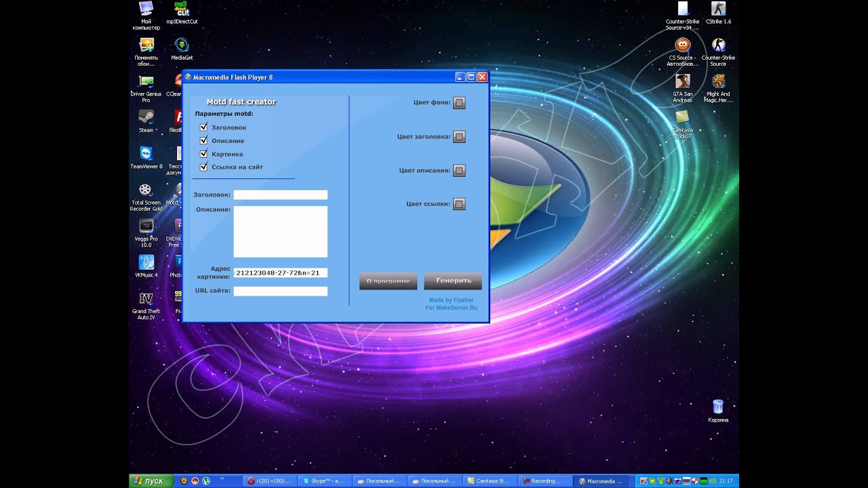Viewport: 868px width, 488px height.
Task: Click the 21:17 taskbar clock
Action: [x=726, y=481]
